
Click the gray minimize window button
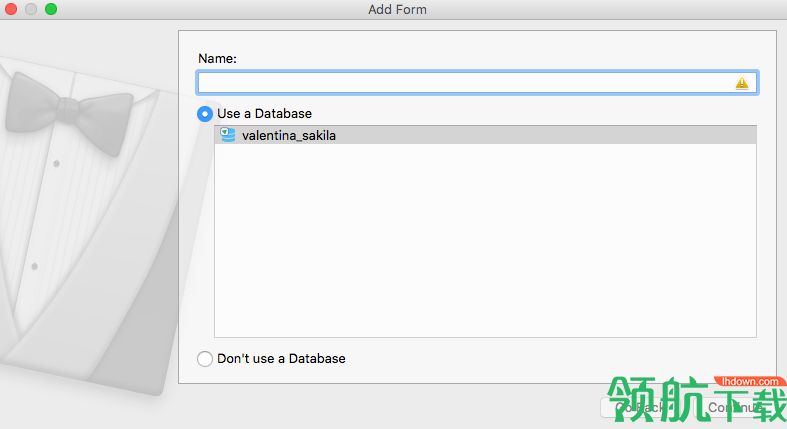pyautogui.click(x=31, y=9)
